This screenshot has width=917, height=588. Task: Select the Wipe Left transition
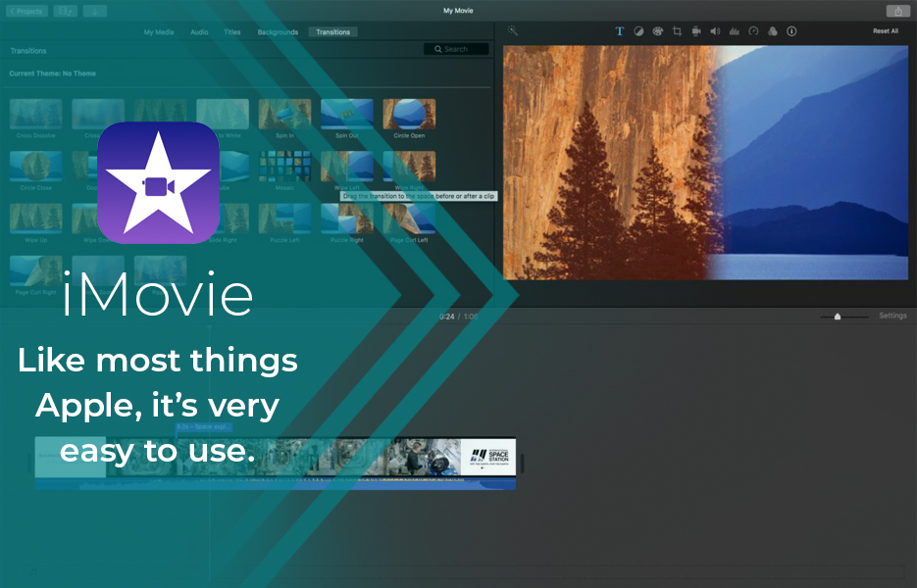[x=347, y=167]
